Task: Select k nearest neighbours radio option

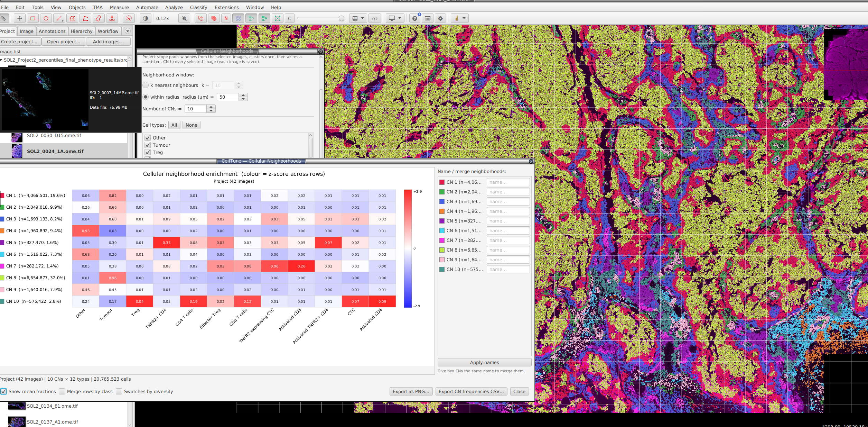Action: pos(146,85)
